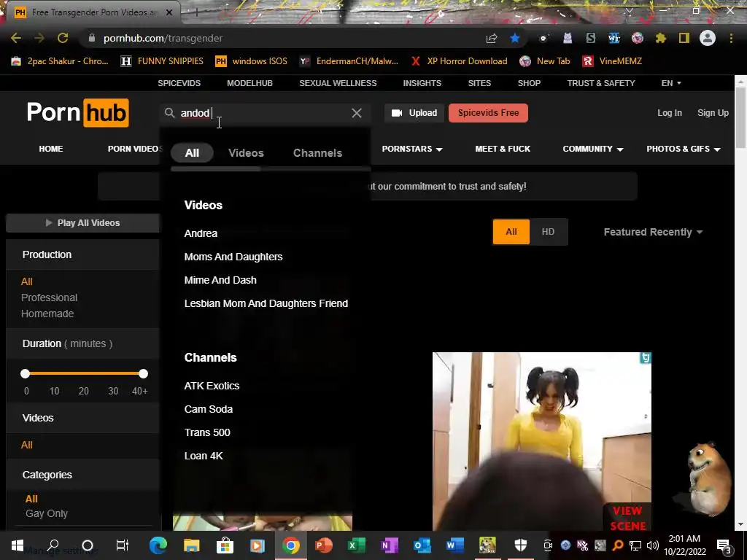Screen dimensions: 747x560
Task: Select All under Categories
Action: (x=31, y=499)
